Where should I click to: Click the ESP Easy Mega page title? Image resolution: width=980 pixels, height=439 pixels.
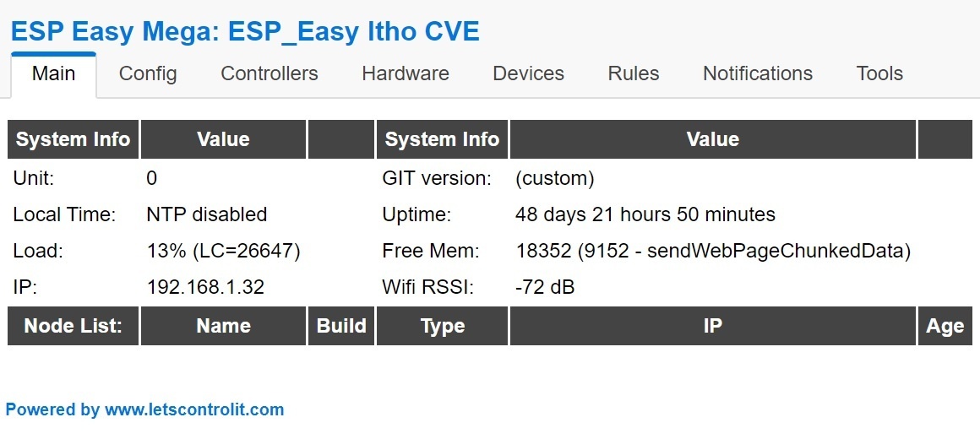click(x=244, y=32)
